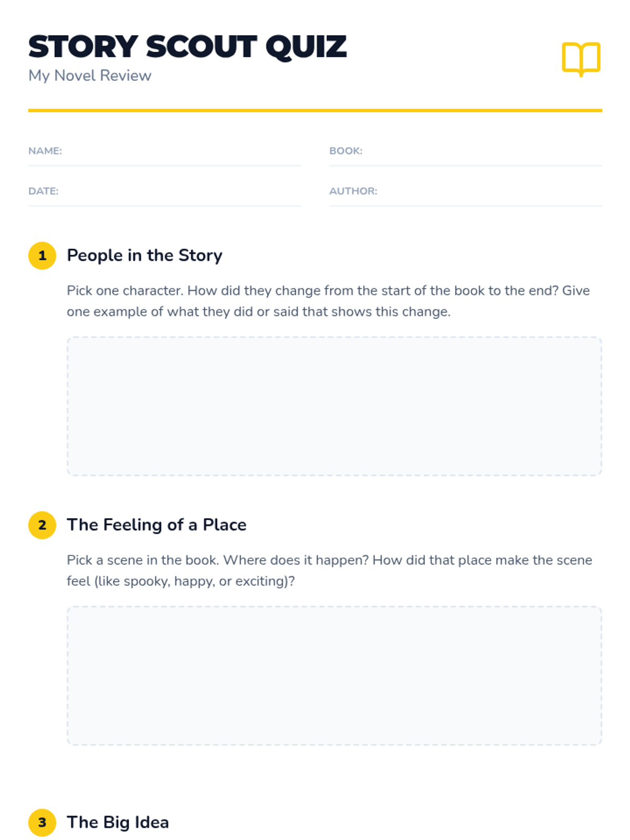Click the blank line after NAME
Screen dimensions: 630x840
(181, 152)
